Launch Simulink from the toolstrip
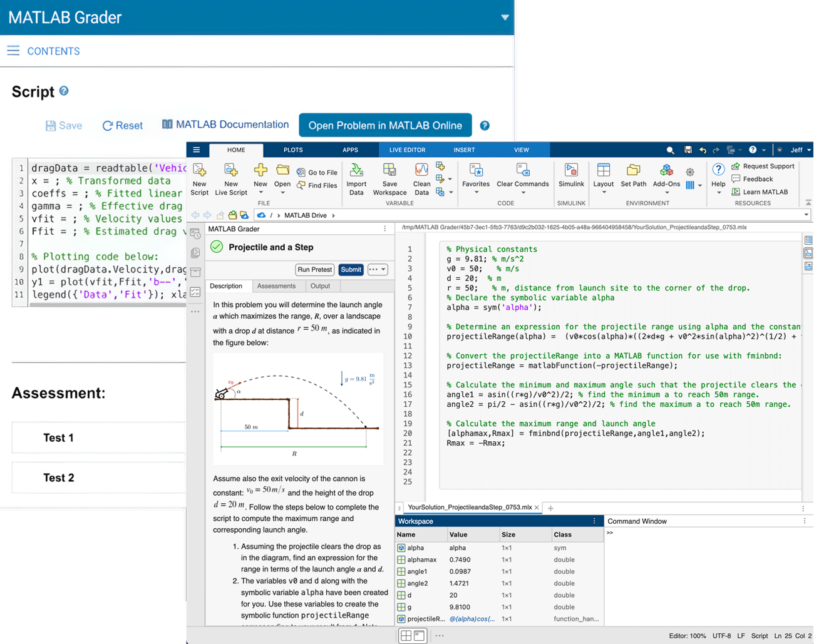Screen dimensions: 814x644 pos(571,171)
